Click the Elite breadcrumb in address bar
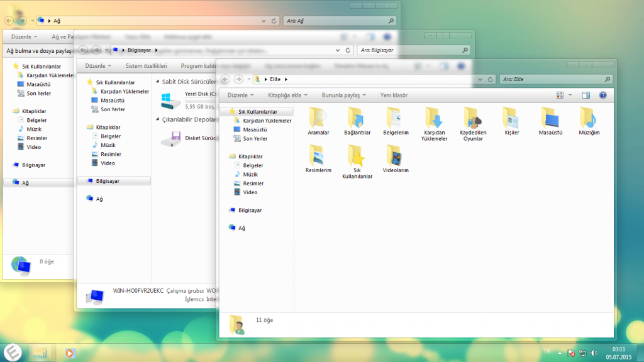 275,79
